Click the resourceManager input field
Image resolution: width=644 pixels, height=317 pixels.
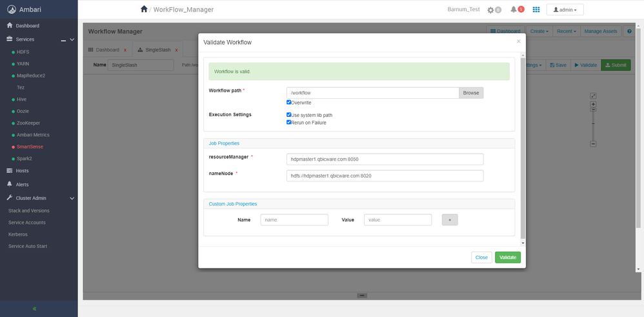coord(385,159)
